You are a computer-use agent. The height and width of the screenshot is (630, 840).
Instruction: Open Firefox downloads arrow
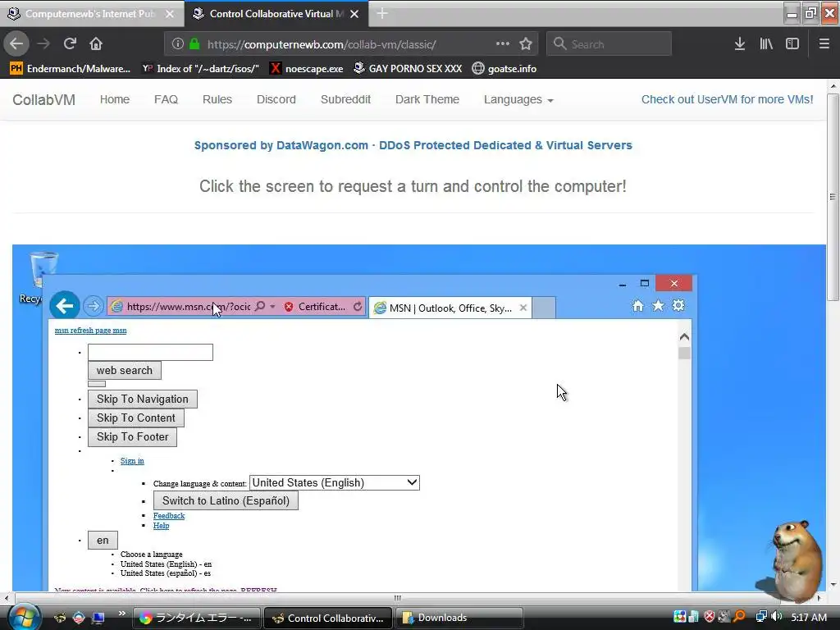(739, 44)
